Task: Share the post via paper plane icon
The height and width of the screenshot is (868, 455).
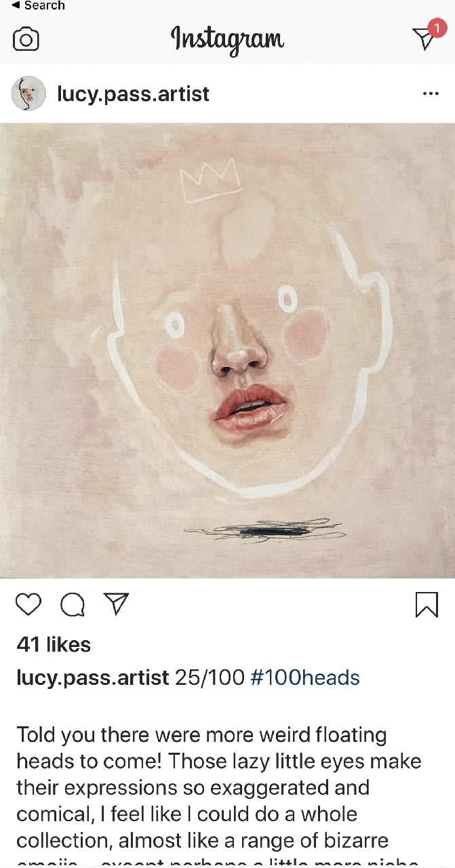Action: coord(116,604)
